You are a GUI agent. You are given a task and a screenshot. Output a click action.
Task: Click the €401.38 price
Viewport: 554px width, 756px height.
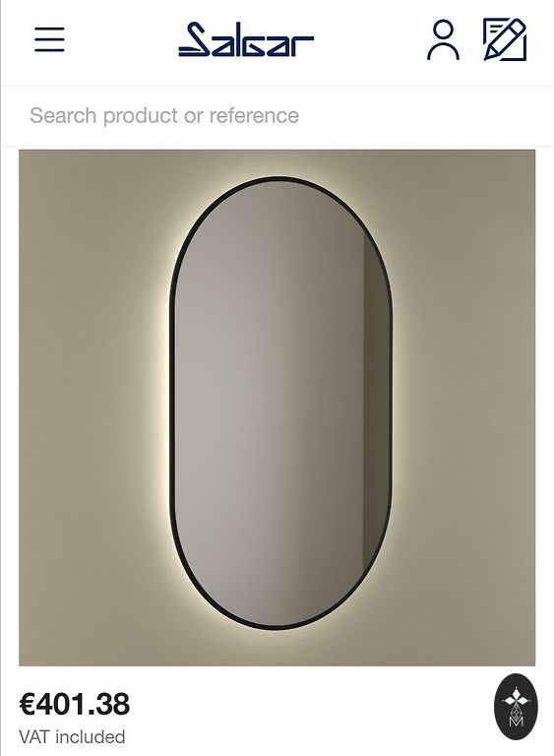click(74, 704)
